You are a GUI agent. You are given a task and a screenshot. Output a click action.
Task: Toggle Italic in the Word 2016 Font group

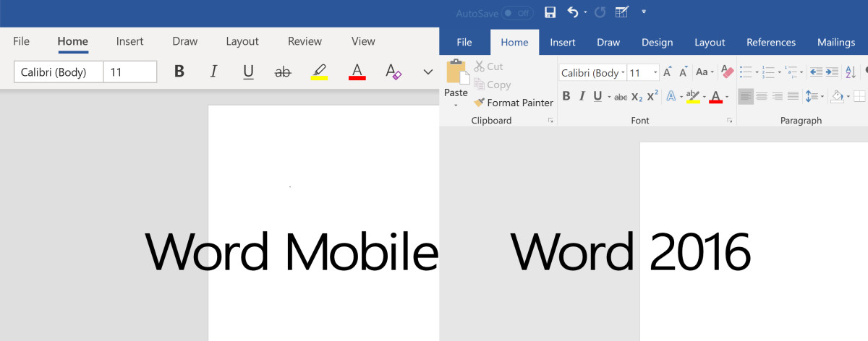pos(582,96)
